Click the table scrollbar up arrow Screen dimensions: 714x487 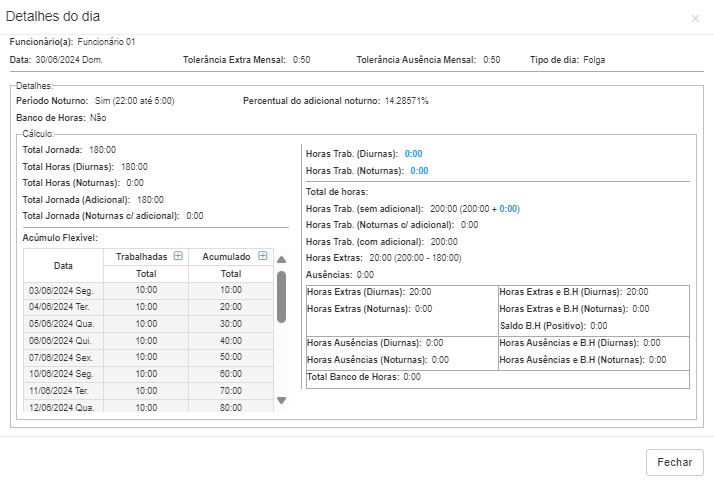(281, 260)
